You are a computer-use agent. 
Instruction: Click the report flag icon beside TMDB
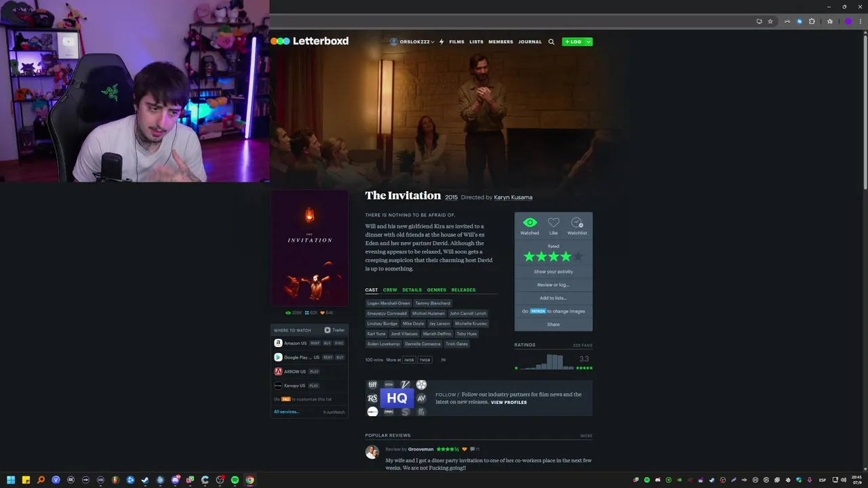[x=443, y=360]
